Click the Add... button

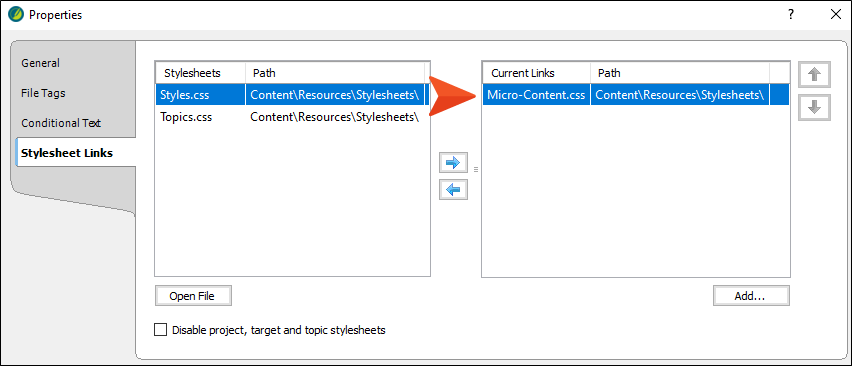tap(750, 296)
